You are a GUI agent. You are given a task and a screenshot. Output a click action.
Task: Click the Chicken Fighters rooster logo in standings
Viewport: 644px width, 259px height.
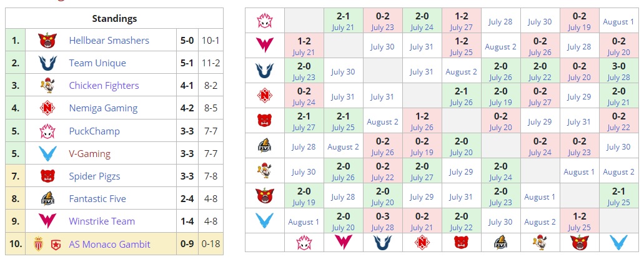click(47, 86)
